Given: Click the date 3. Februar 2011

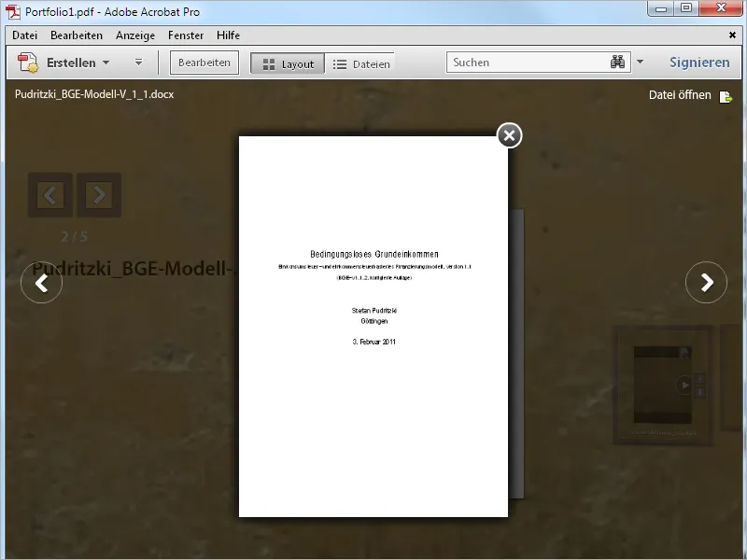Looking at the screenshot, I should [374, 342].
